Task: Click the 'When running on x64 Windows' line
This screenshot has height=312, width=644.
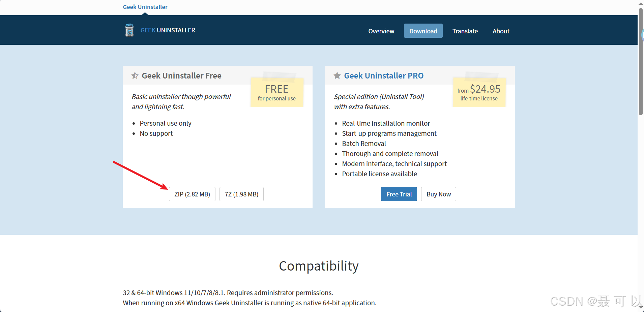Action: click(250, 303)
